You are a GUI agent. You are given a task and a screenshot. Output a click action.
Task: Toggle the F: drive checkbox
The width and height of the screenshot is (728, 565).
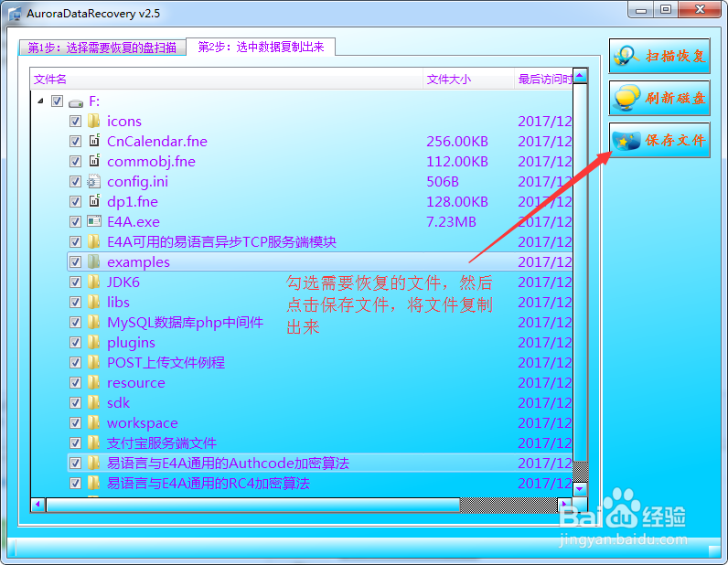(57, 101)
